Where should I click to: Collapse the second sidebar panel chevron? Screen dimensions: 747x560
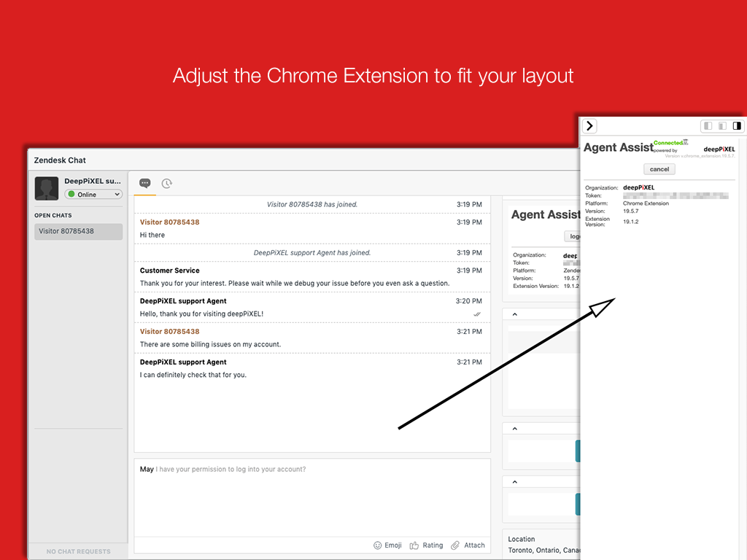(x=514, y=429)
